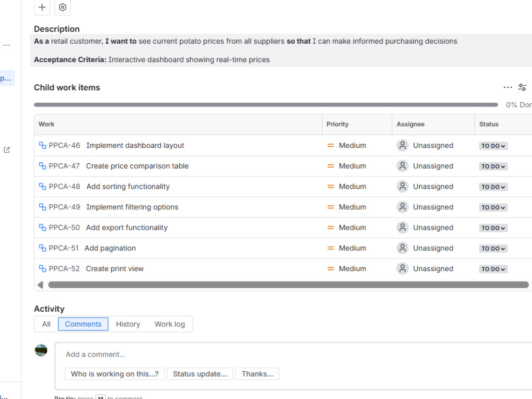This screenshot has height=399, width=532.
Task: Click medium priority icon for PPCA-46
Action: [330, 146]
